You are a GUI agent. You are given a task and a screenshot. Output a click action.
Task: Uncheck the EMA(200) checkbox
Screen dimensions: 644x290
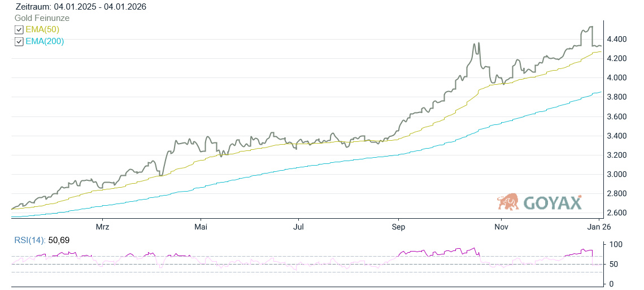click(19, 41)
